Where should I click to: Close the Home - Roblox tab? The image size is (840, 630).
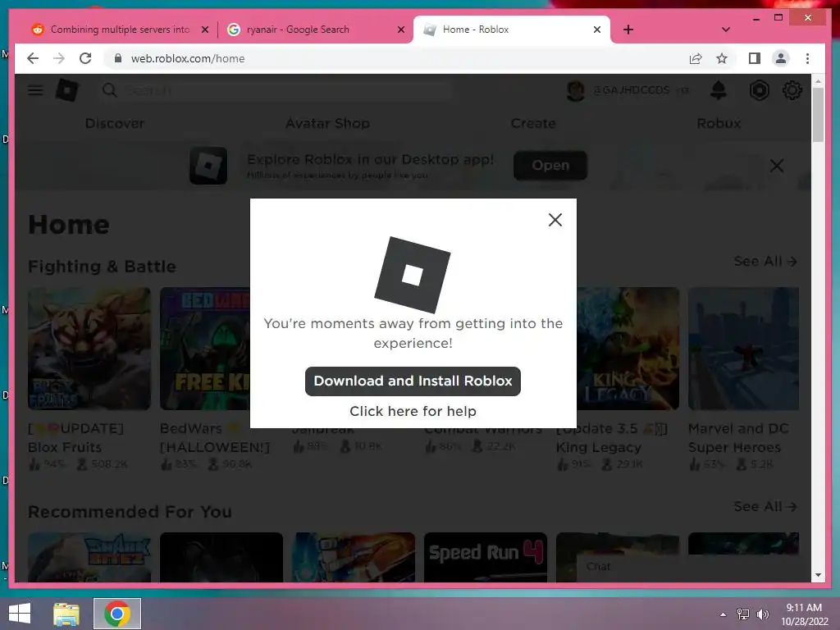[597, 30]
